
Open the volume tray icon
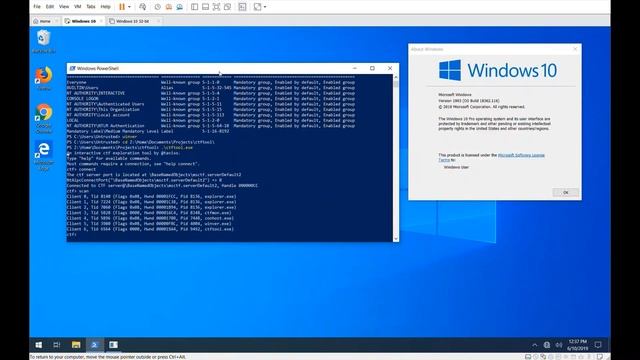click(x=559, y=345)
